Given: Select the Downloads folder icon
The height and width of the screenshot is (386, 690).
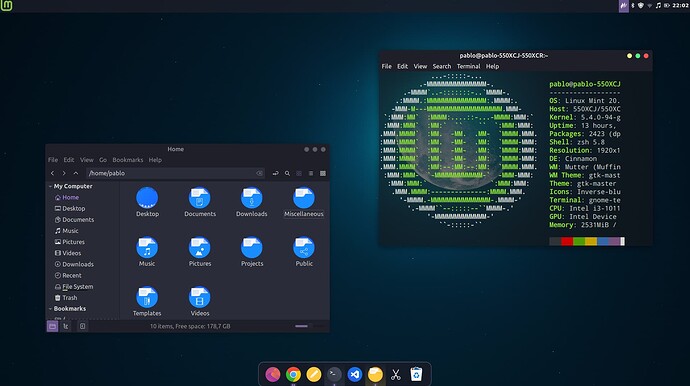Looking at the screenshot, I should (x=252, y=197).
